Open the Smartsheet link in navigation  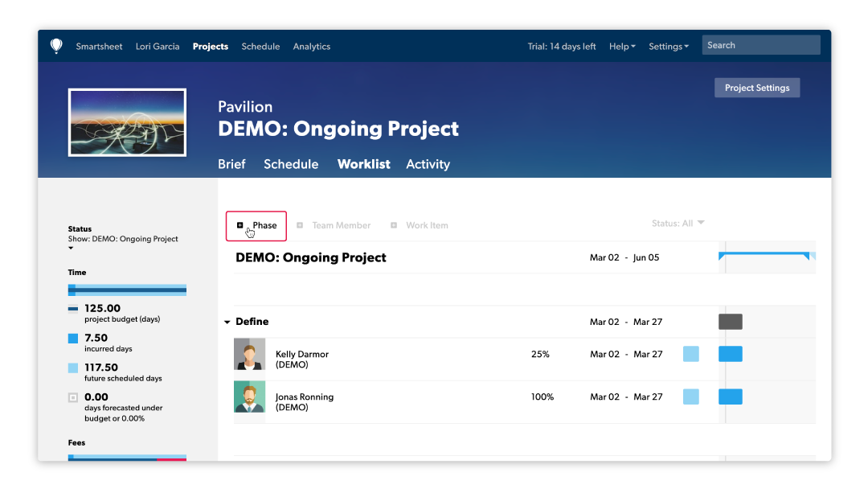click(99, 47)
